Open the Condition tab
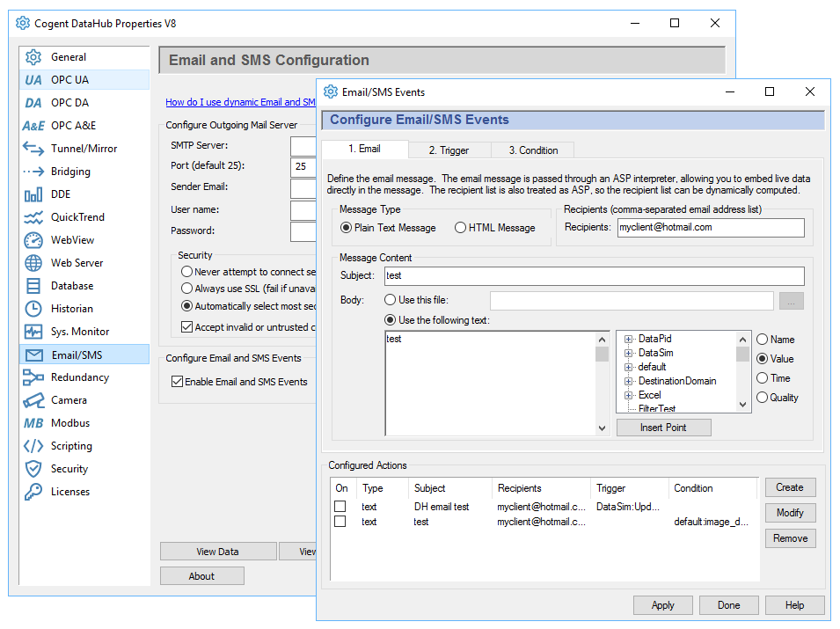 pyautogui.click(x=532, y=150)
